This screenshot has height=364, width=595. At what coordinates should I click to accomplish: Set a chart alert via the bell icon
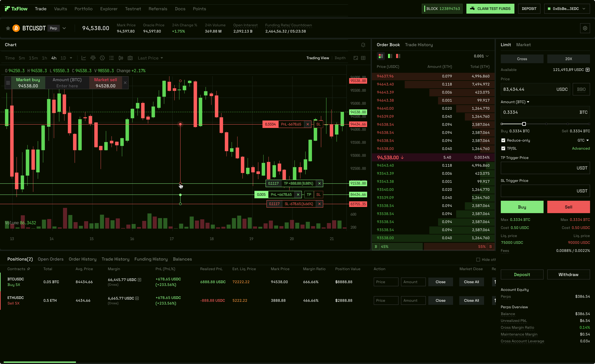(363, 45)
